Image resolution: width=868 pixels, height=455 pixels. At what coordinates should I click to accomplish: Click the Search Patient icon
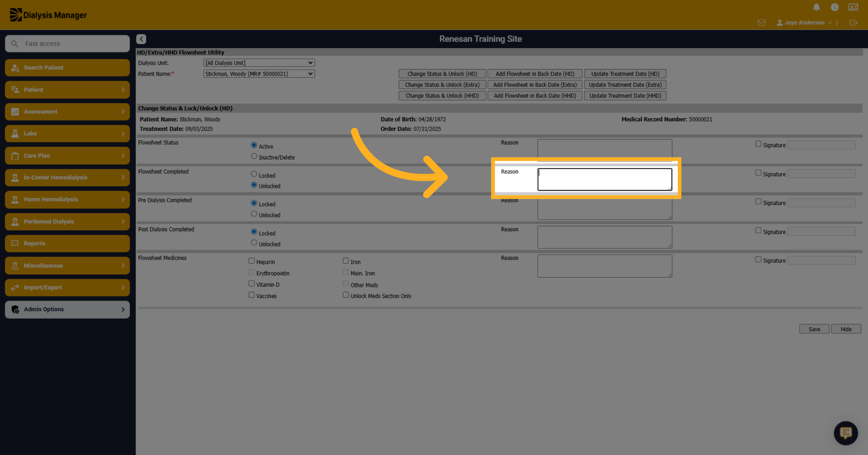[x=15, y=68]
